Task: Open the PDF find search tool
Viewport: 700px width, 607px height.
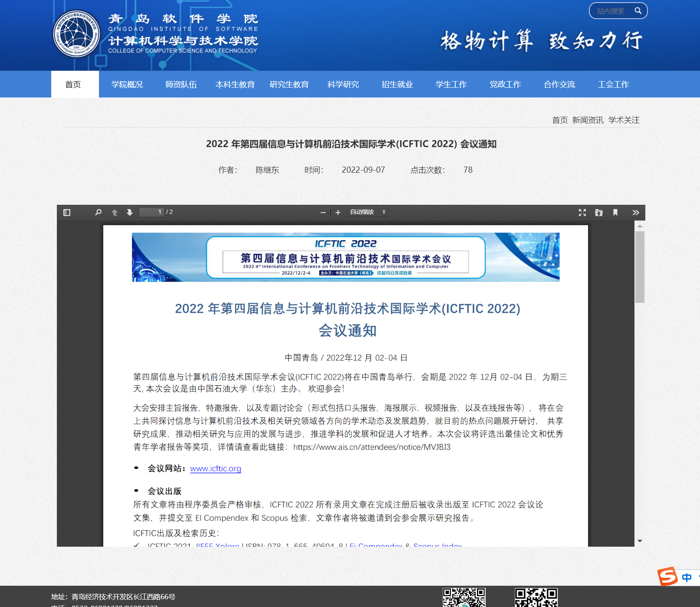Action: tap(99, 213)
